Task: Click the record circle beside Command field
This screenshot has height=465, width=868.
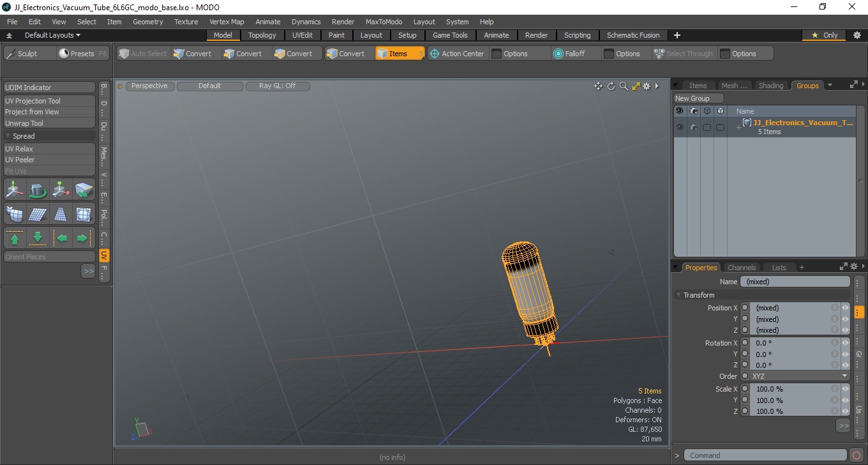Action: pos(857,455)
